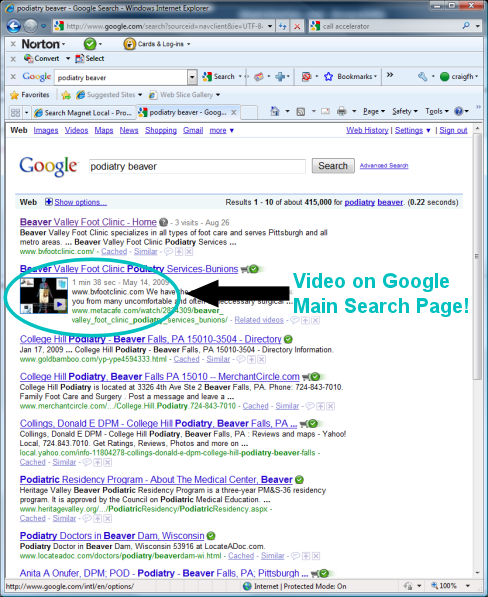Click the Help question mark icon

459,111
